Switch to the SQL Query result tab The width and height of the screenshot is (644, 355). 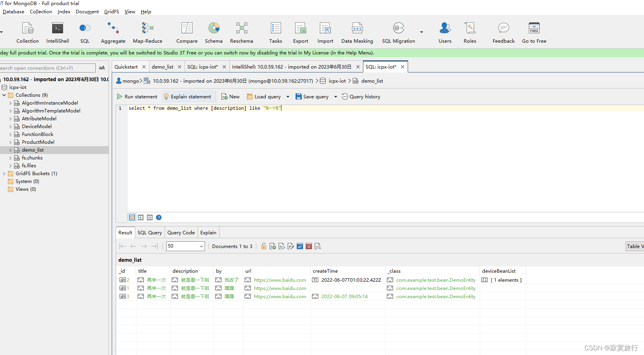pyautogui.click(x=150, y=233)
